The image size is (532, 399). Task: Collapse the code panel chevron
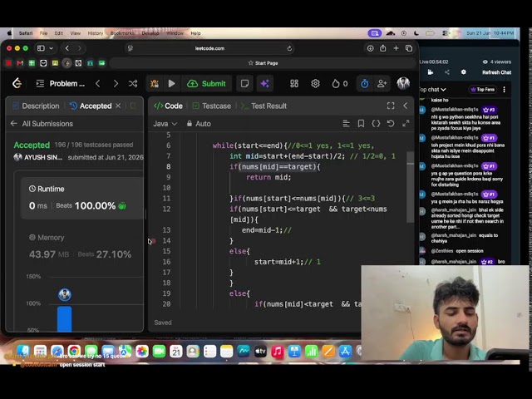pos(406,106)
